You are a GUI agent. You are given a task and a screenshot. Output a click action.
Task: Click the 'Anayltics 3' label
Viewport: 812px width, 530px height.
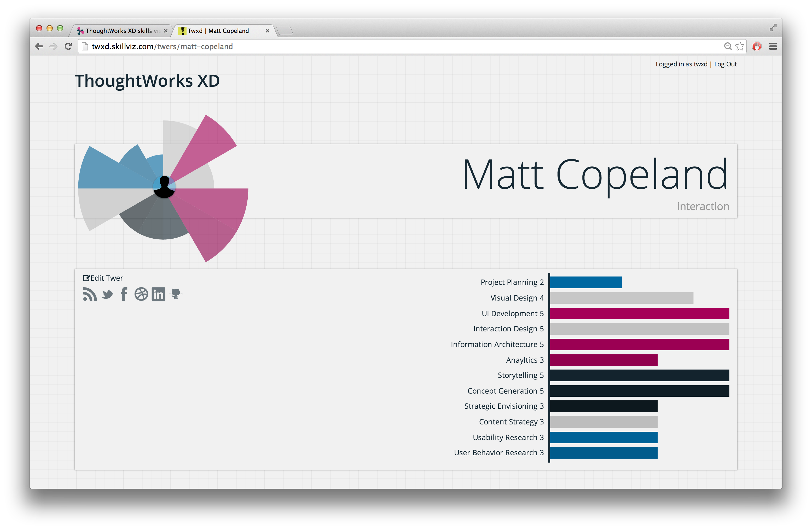[x=525, y=360]
